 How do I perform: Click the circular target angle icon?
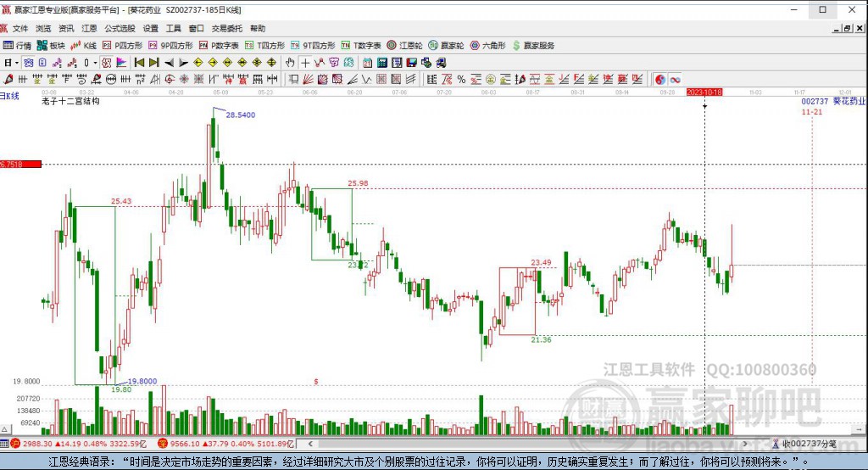tap(170, 79)
